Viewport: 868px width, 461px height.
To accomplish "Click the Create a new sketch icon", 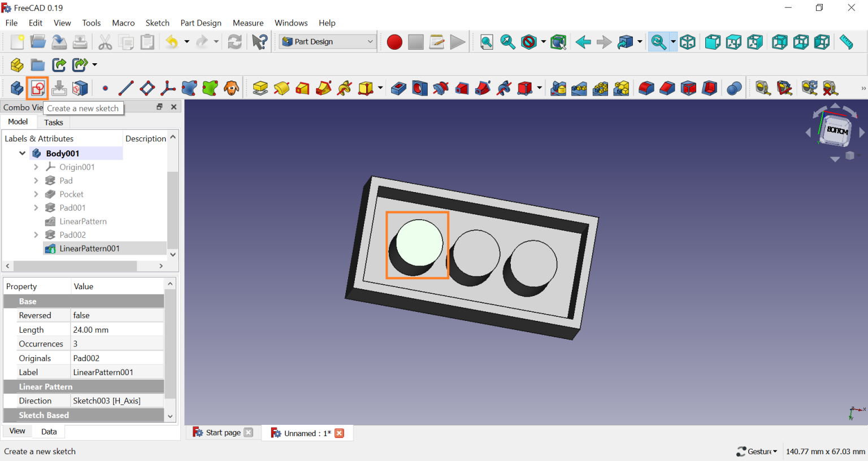I will pos(38,88).
